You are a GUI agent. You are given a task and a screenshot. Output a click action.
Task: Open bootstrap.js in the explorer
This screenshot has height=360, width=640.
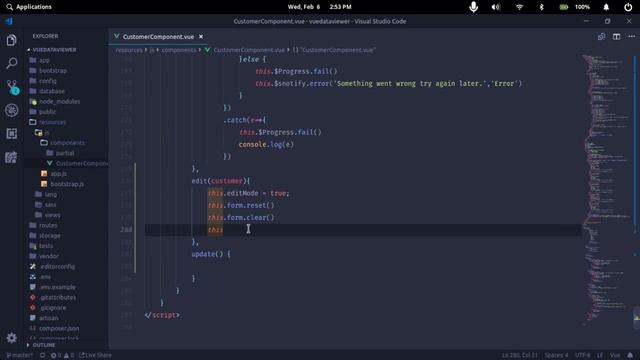click(67, 184)
